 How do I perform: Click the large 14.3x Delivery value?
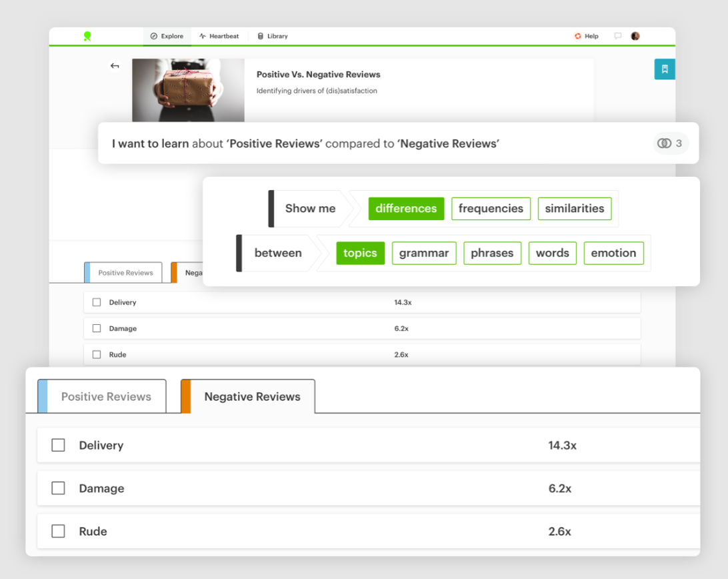[x=562, y=446]
